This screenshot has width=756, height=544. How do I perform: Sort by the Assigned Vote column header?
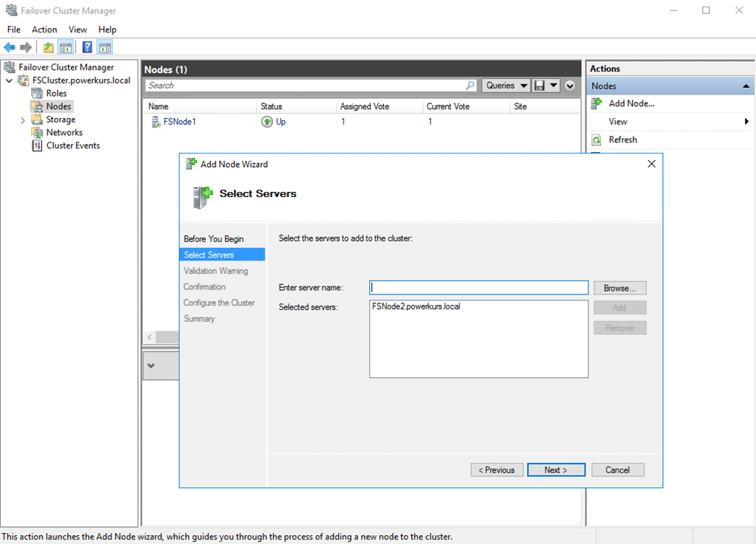[379, 106]
